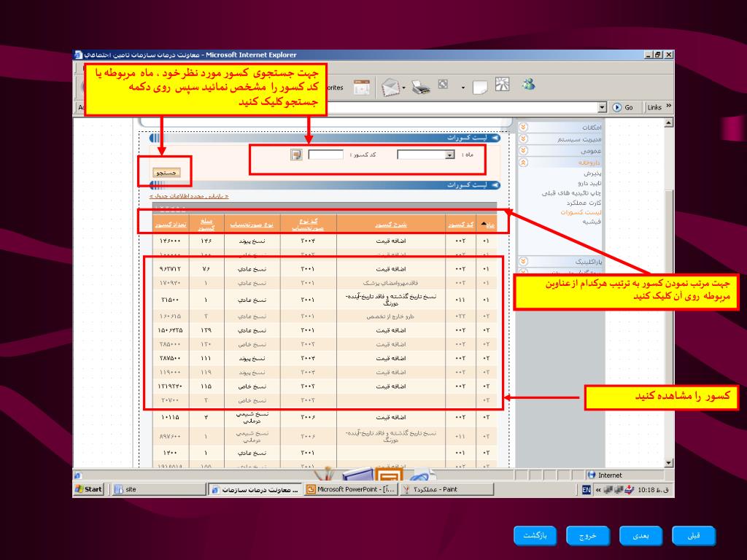The image size is (747, 560).
Task: Collapse the داروخانه sidebar section
Action: (x=523, y=163)
